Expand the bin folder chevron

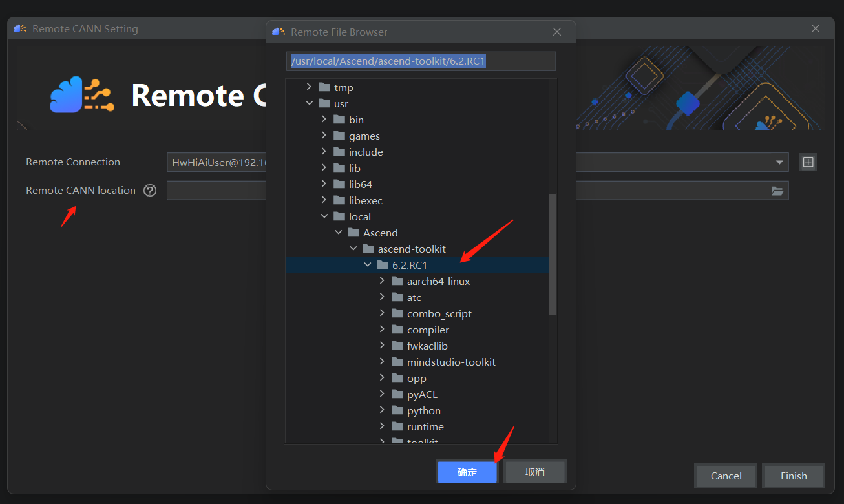click(324, 120)
